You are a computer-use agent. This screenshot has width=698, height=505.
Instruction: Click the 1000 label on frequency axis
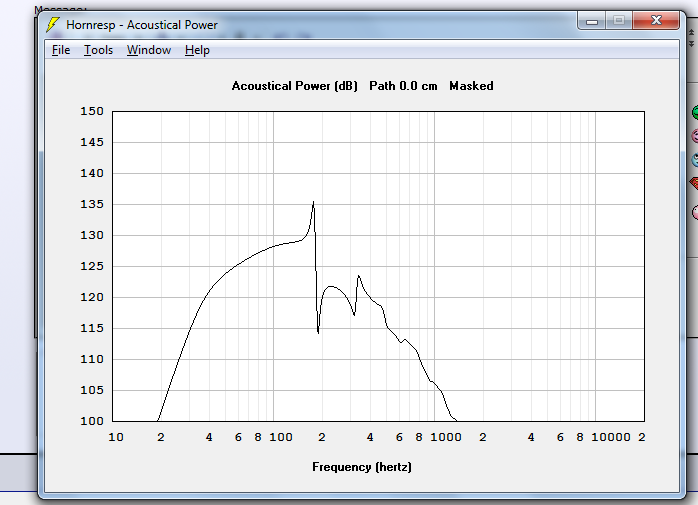446,437
